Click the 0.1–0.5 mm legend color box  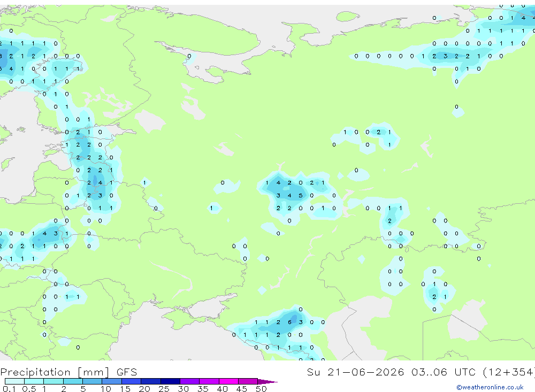coord(14,381)
